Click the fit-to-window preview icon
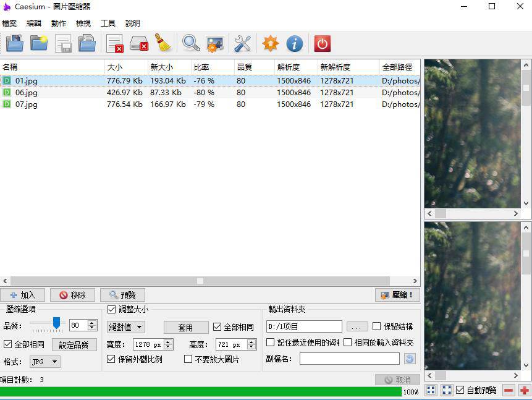This screenshot has height=400, width=532. (x=431, y=390)
